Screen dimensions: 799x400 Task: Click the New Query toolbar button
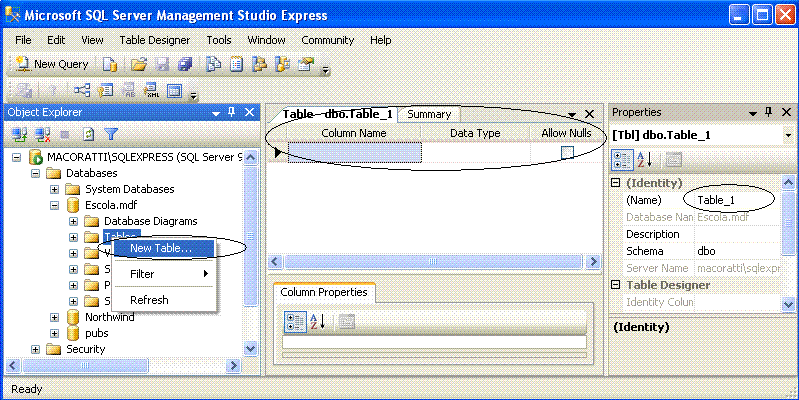tap(52, 64)
